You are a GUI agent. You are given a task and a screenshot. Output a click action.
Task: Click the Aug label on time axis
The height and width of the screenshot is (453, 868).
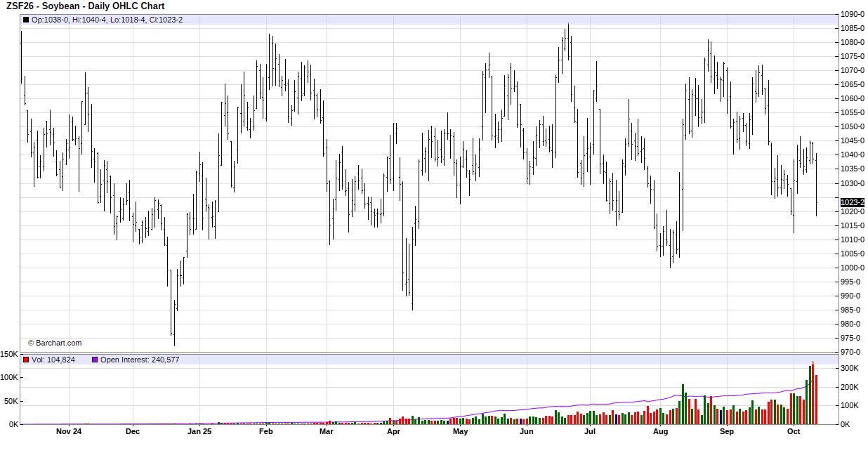(x=660, y=431)
